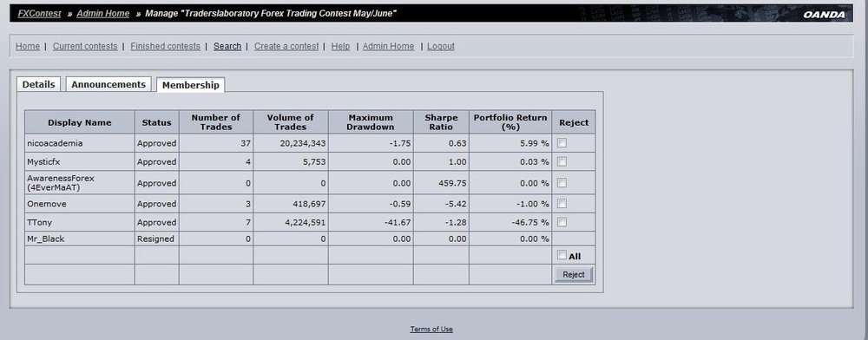The height and width of the screenshot is (340, 868).
Task: Click the OANDA logo
Action: coord(825,15)
